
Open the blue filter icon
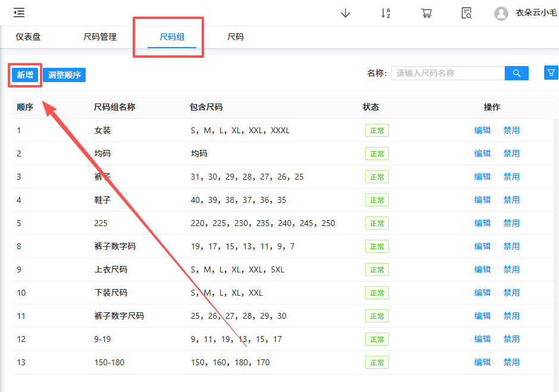tap(551, 73)
